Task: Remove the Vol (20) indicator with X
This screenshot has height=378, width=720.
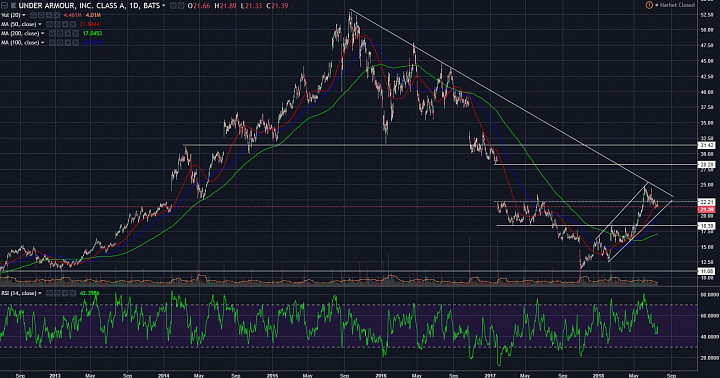Action: click(x=56, y=15)
